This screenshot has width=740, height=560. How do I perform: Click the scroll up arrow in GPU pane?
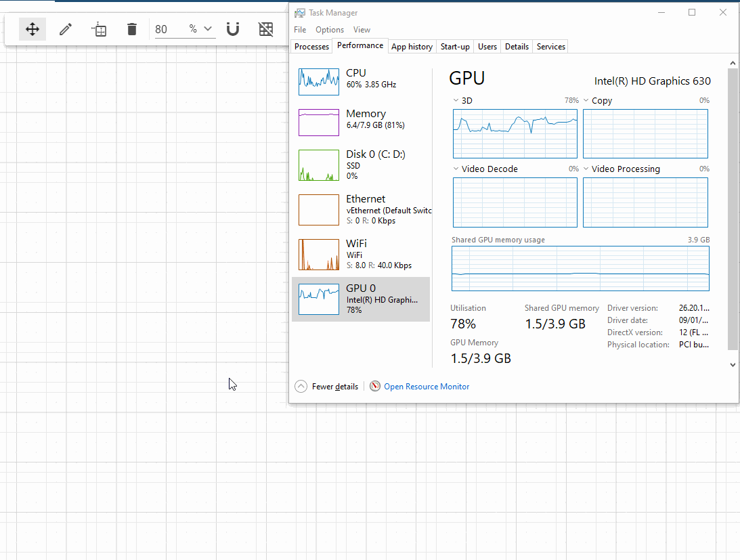pos(733,63)
